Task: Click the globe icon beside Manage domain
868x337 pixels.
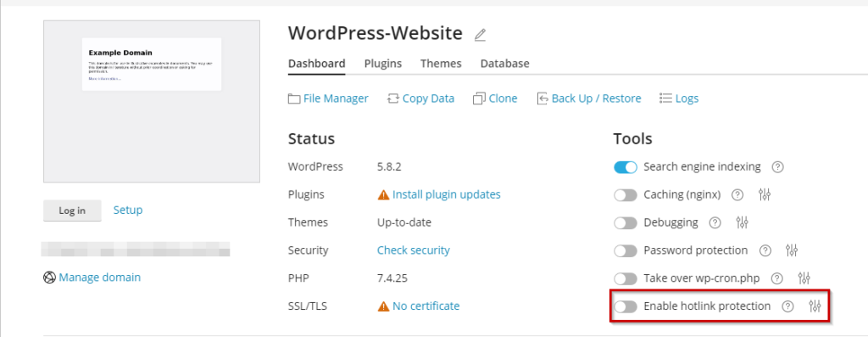Action: 49,277
